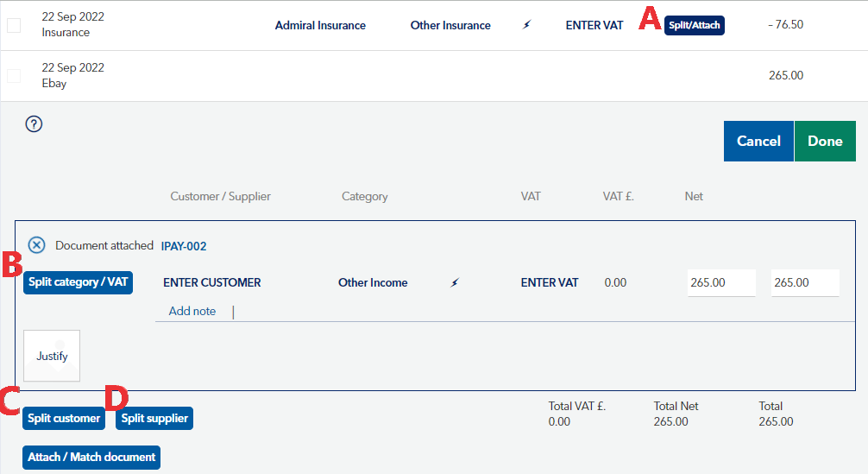Open Attach / Match document
Image resolution: width=868 pixels, height=474 pixels.
pyautogui.click(x=91, y=458)
